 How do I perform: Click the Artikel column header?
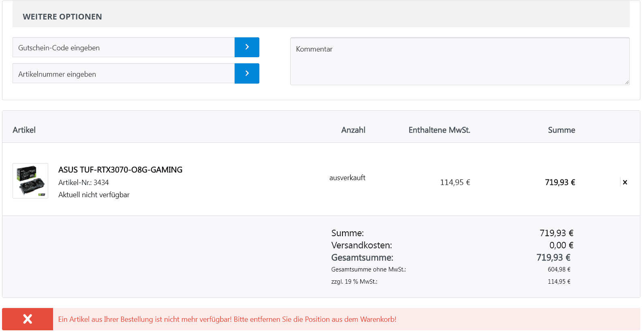tap(24, 130)
